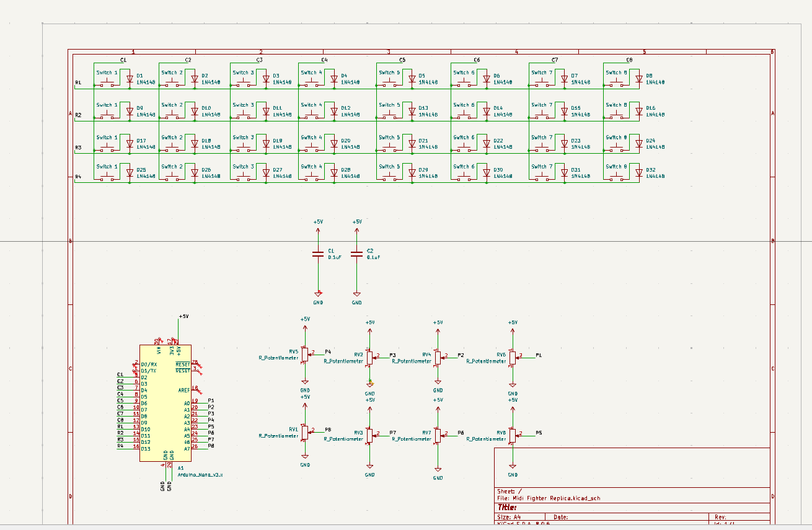
Task: Click the Title: field in title block
Action: point(508,507)
